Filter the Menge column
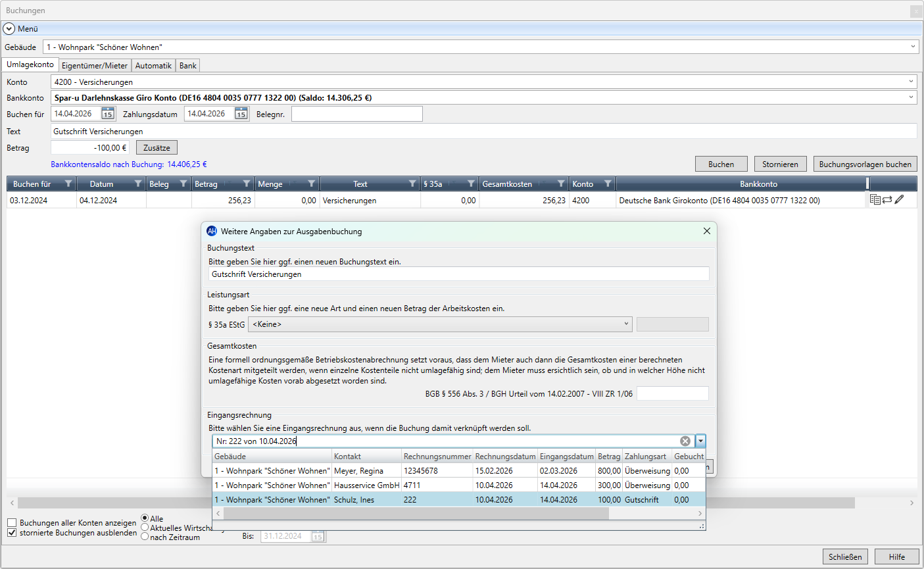This screenshot has height=569, width=924. coord(312,184)
